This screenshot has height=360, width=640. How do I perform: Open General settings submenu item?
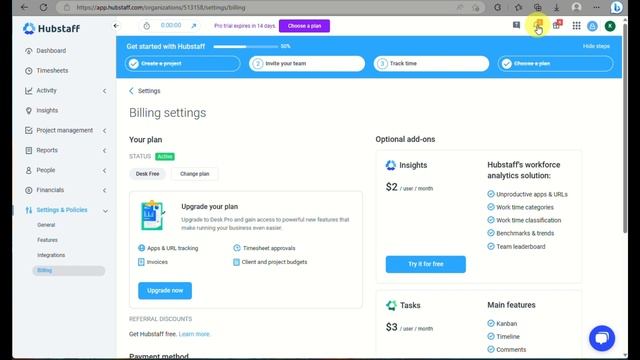pos(46,225)
